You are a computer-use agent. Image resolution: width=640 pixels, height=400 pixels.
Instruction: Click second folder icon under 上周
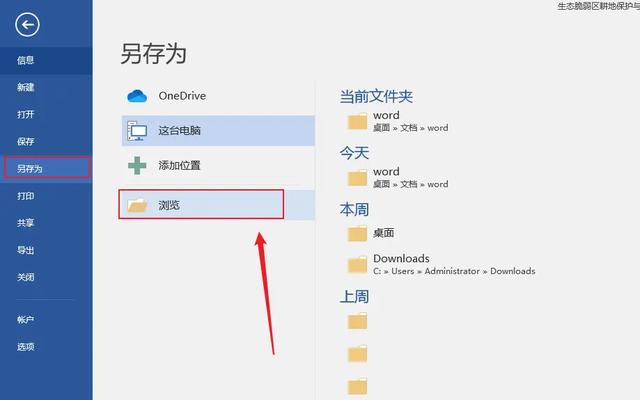coord(357,354)
